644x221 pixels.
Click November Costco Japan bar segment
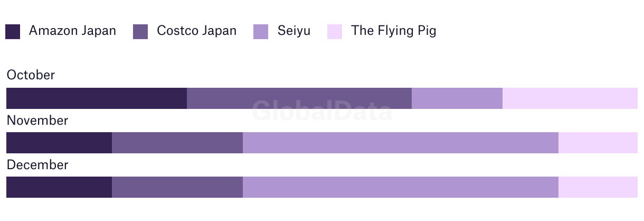177,143
